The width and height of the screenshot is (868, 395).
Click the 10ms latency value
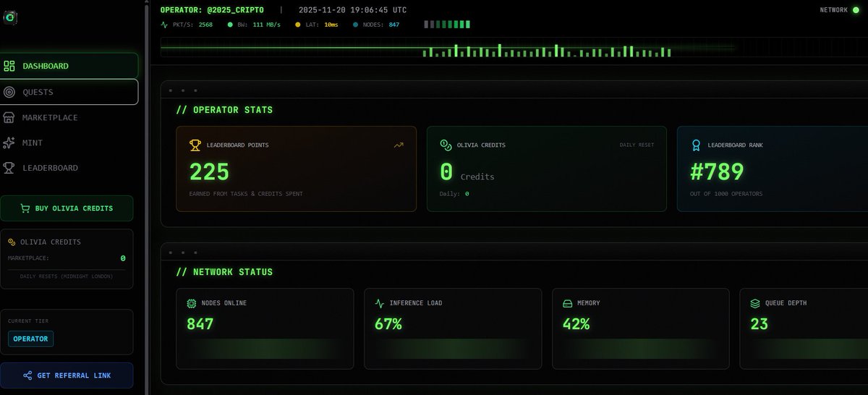point(331,25)
